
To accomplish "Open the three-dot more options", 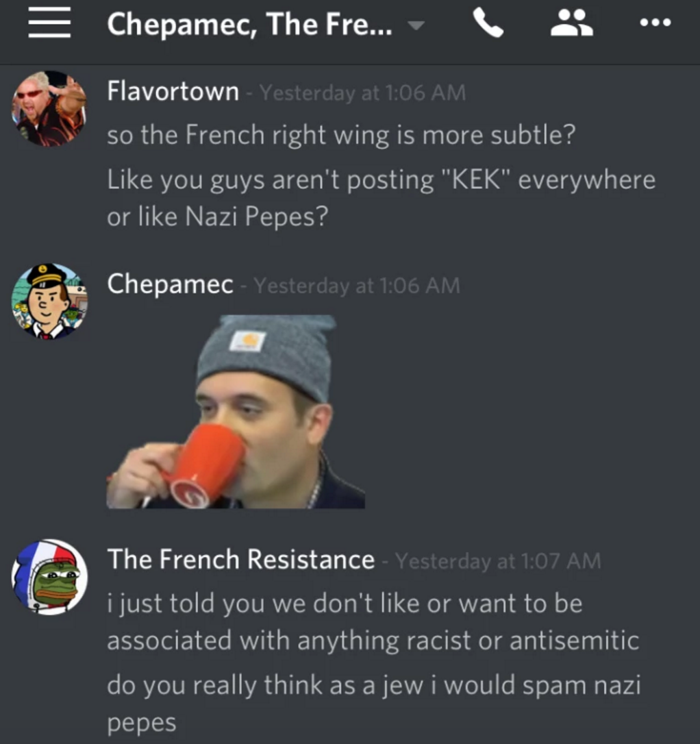I will [655, 23].
